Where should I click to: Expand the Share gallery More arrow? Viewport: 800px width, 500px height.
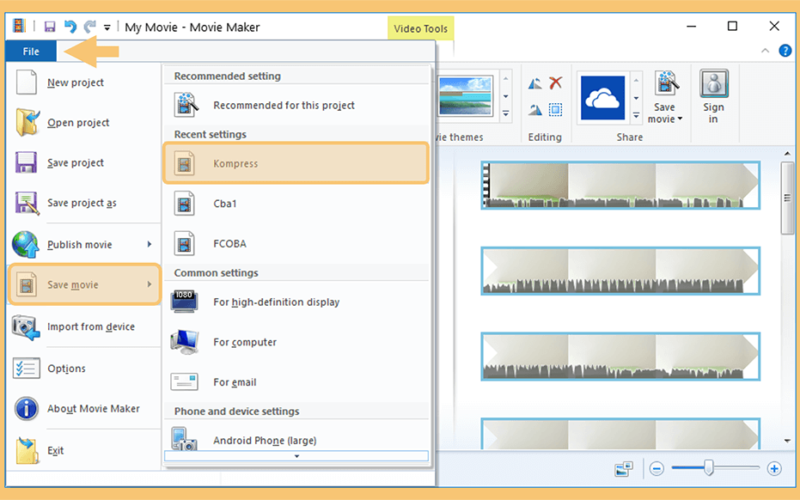(x=636, y=115)
